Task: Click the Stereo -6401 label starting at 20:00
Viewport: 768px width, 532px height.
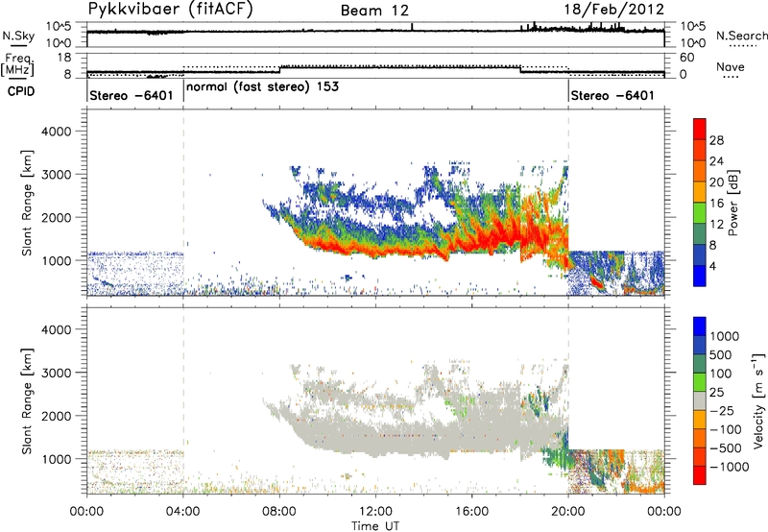Action: coord(612,95)
